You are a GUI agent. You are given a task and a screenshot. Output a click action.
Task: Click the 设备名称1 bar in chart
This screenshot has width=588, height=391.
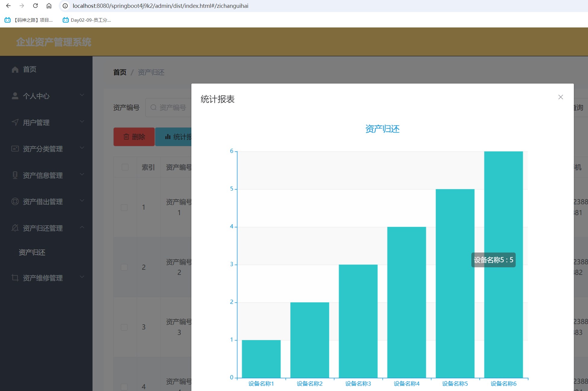tap(261, 359)
